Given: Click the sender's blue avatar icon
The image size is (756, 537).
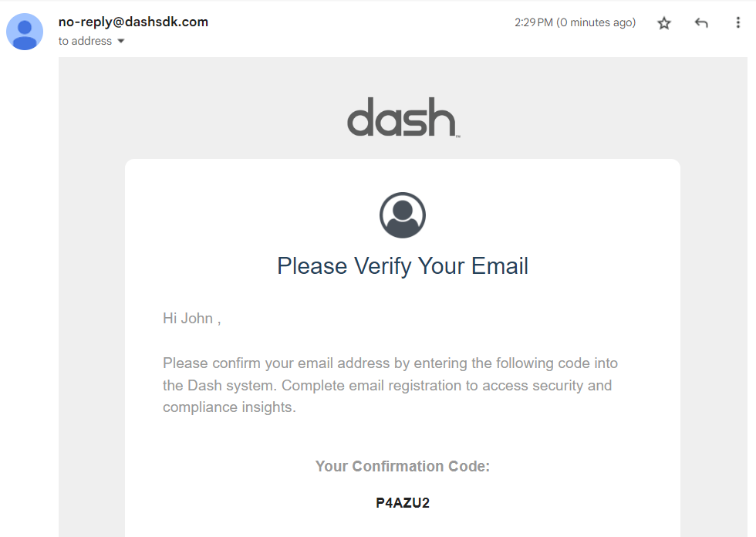Looking at the screenshot, I should pyautogui.click(x=25, y=32).
